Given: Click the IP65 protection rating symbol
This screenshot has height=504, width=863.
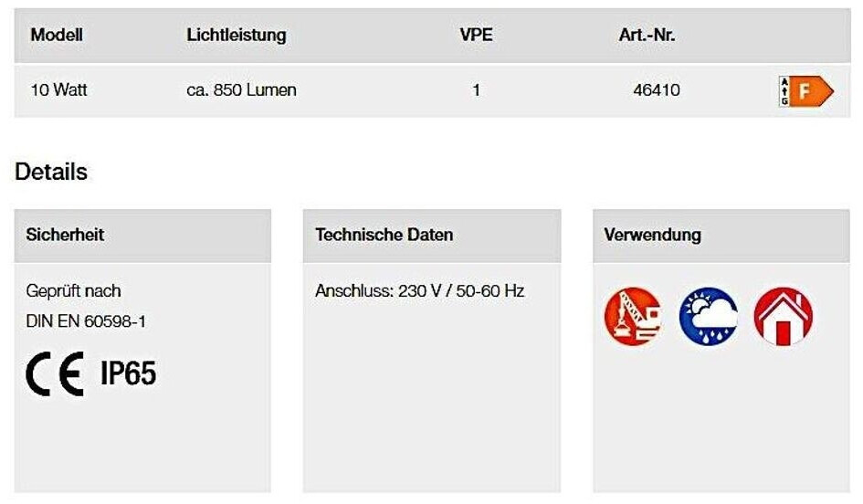Looking at the screenshot, I should click(128, 373).
